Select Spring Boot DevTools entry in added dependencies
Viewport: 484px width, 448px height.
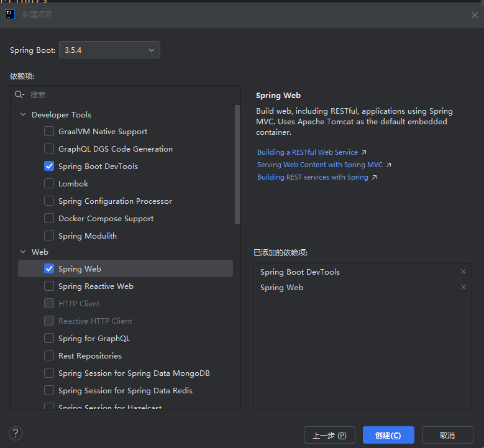(300, 272)
